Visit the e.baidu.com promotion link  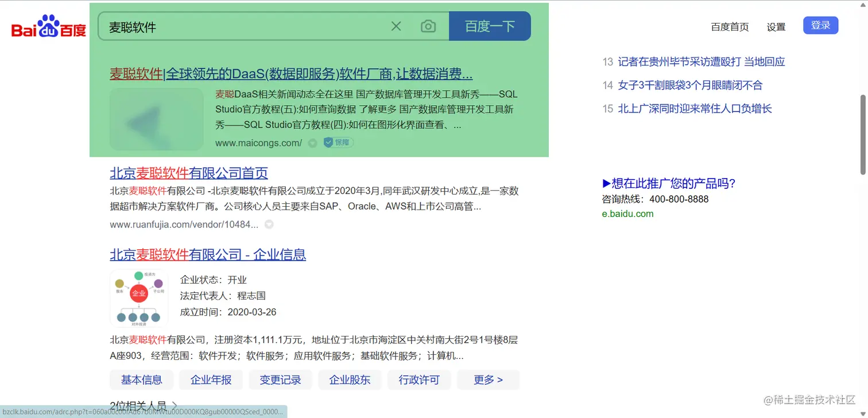627,213
